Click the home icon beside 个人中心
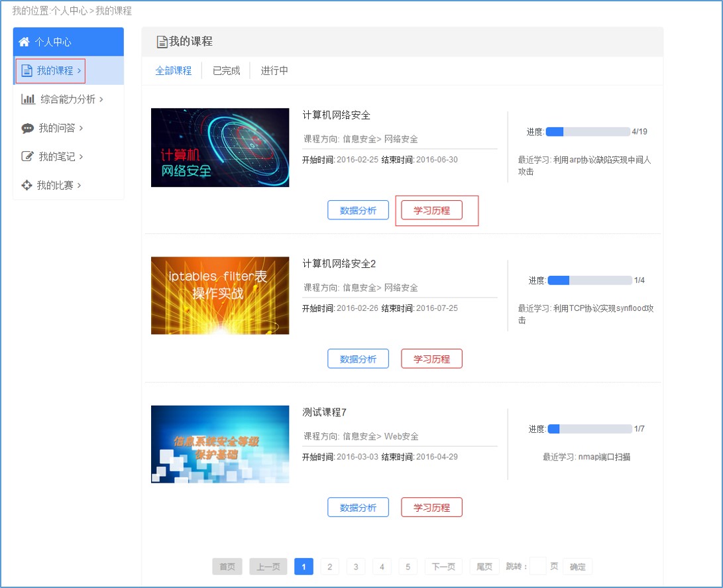Viewport: 723px width, 588px height. coord(24,42)
